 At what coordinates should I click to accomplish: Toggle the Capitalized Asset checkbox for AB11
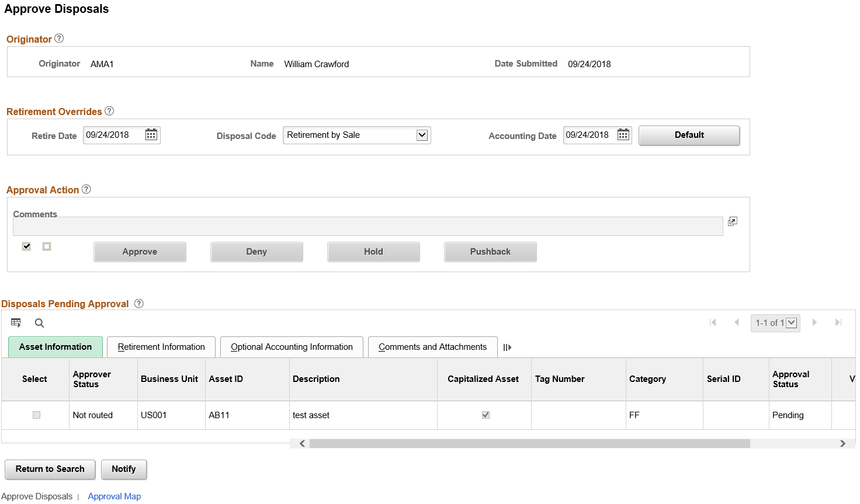486,415
